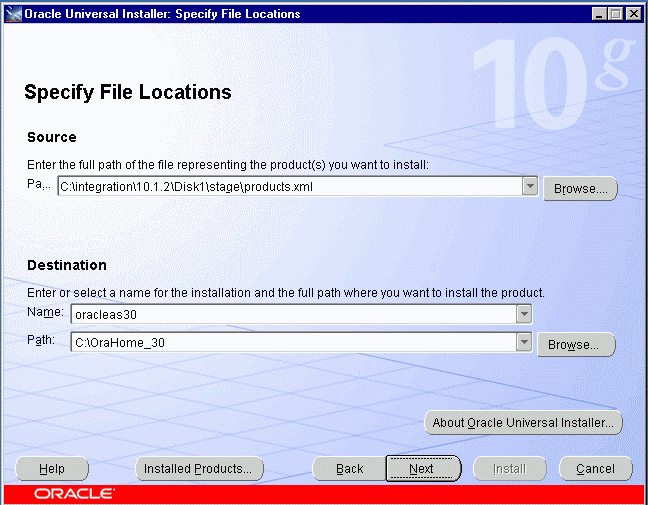This screenshot has width=648, height=505.
Task: Click the 'Enter the full path of the file' instruction text
Action: (228, 165)
